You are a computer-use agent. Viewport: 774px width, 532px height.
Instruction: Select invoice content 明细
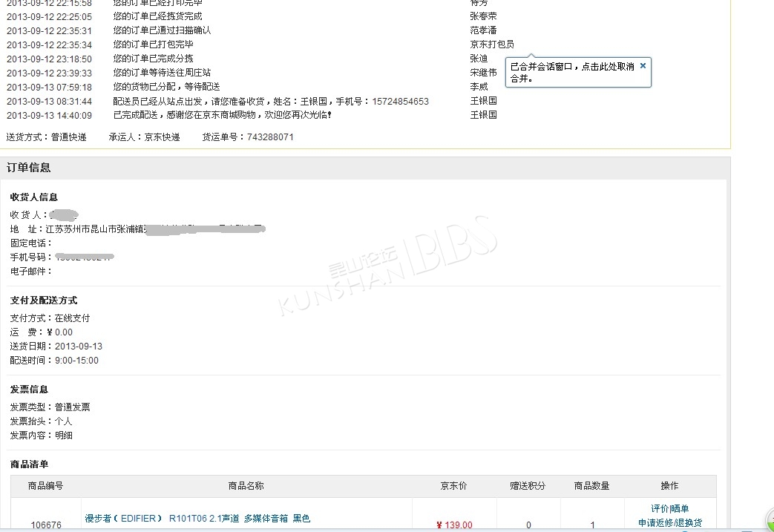[64, 436]
